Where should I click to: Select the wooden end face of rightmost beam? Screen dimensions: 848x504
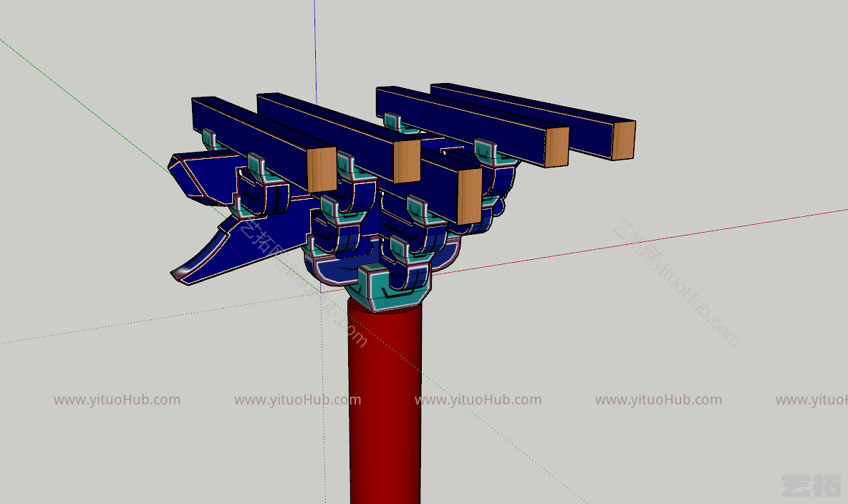click(624, 140)
